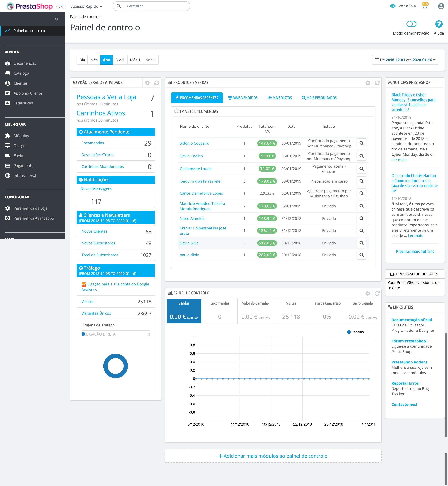The image size is (448, 486).
Task: Switch to the MAIS VENDIDOS tab
Action: (x=243, y=98)
